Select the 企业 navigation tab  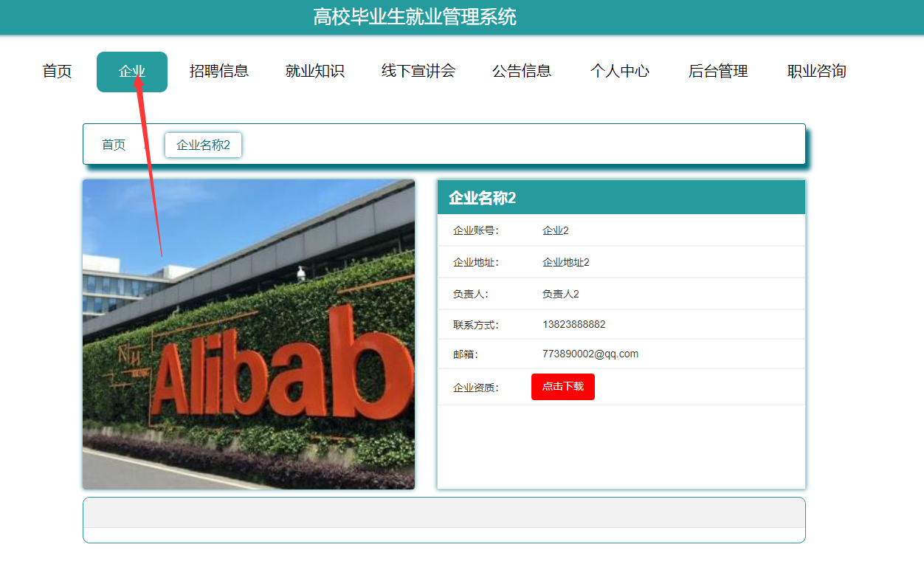[132, 72]
